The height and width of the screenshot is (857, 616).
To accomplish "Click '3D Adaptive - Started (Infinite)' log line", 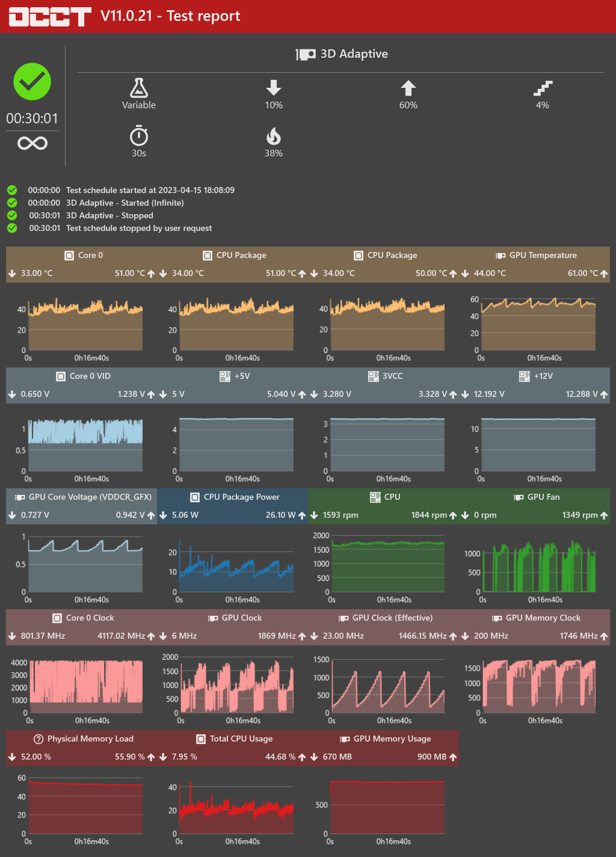I will (x=125, y=203).
